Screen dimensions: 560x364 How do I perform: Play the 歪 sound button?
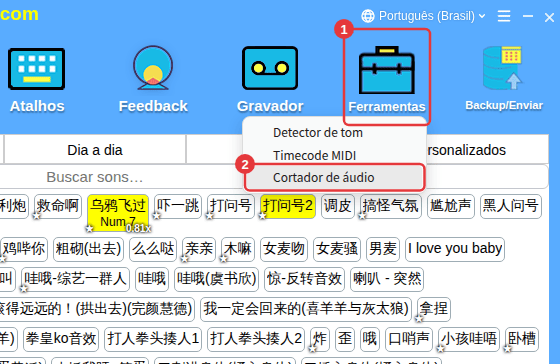coord(345,339)
